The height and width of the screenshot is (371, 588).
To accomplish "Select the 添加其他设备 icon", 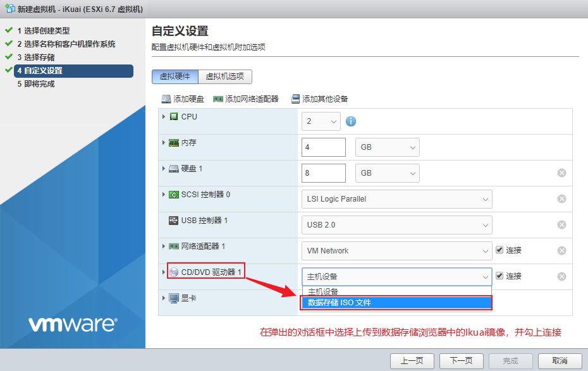I will pyautogui.click(x=295, y=99).
